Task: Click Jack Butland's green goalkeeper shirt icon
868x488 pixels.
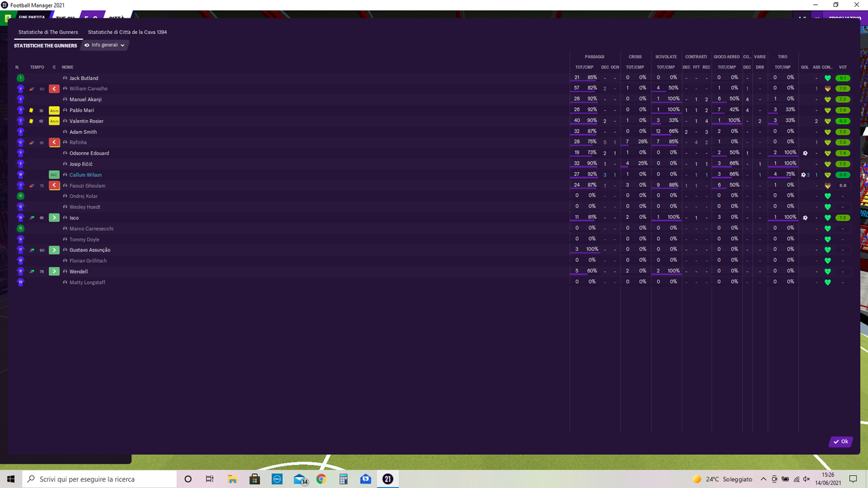Action: [x=20, y=78]
